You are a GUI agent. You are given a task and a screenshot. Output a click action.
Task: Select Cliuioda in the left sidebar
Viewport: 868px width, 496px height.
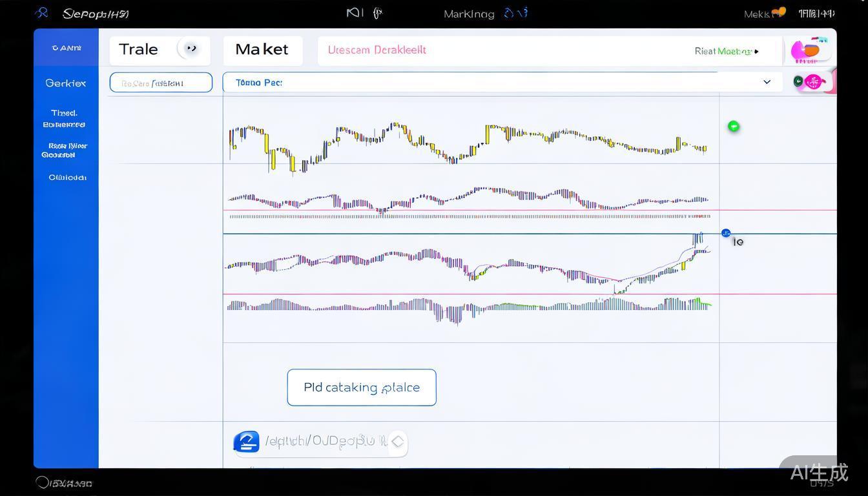(66, 177)
